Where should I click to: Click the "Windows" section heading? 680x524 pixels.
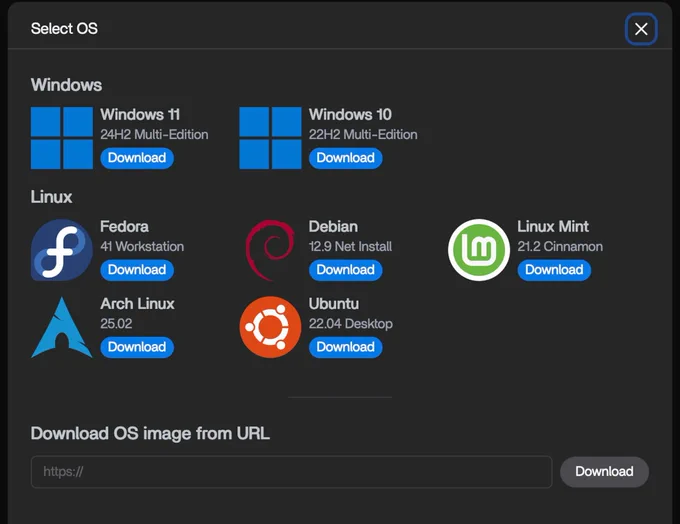(66, 85)
